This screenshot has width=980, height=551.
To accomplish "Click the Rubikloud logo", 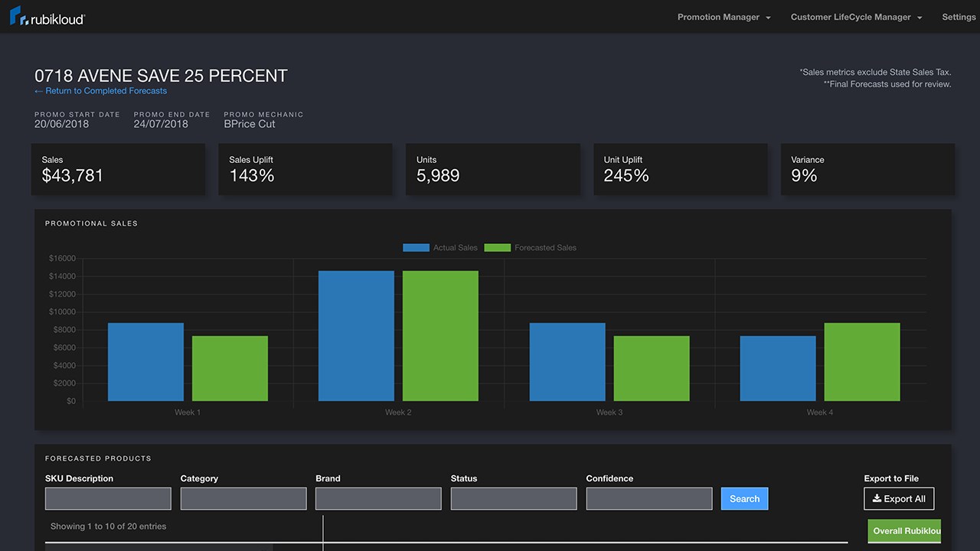I will tap(47, 17).
